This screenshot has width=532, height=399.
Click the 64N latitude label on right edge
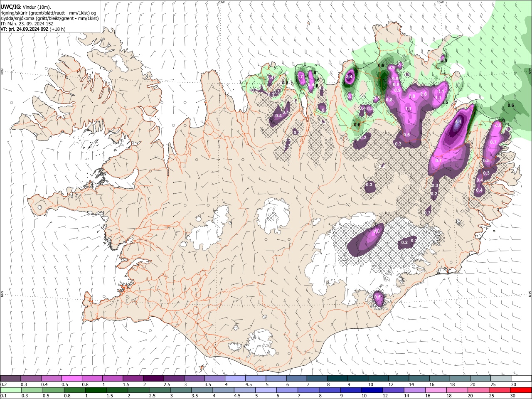coord(530,293)
